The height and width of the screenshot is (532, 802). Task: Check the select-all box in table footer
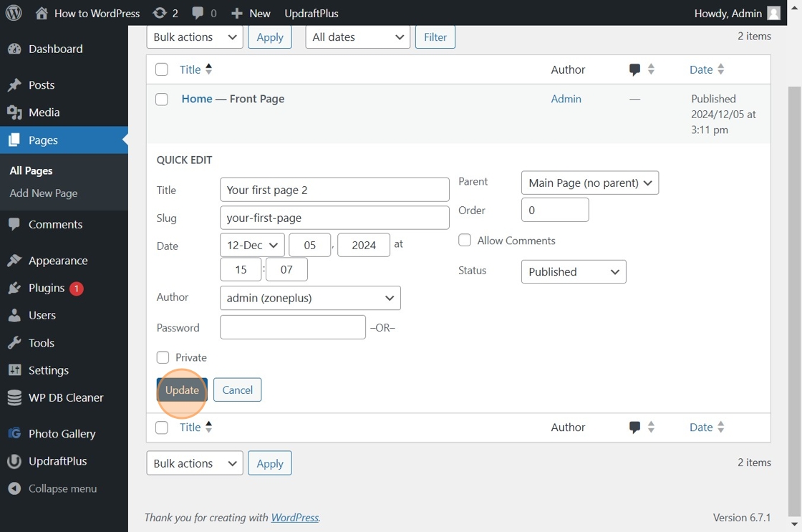(x=162, y=427)
